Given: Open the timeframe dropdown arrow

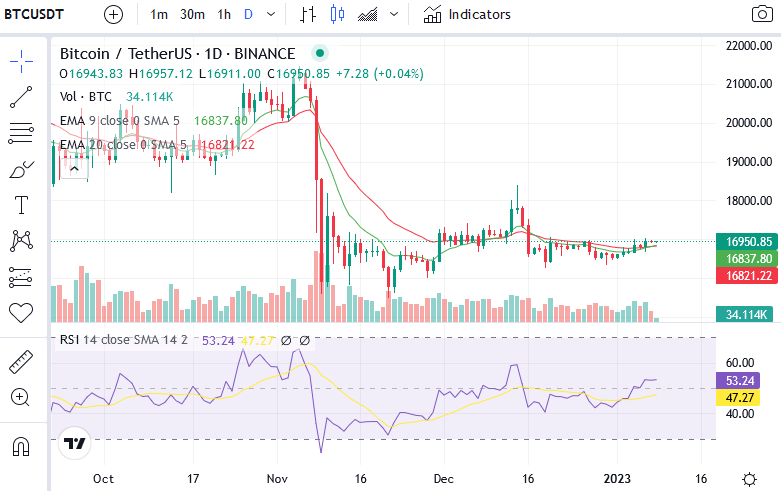Looking at the screenshot, I should tap(271, 14).
